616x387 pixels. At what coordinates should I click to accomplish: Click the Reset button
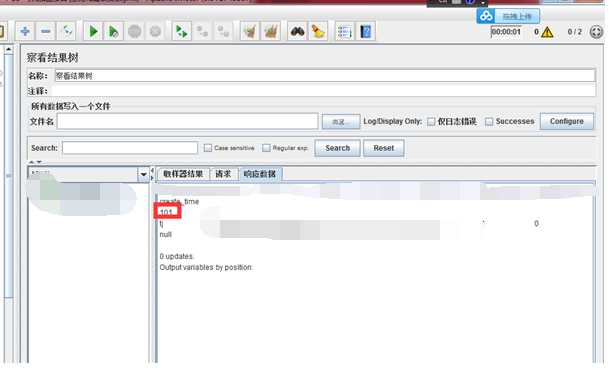click(383, 148)
